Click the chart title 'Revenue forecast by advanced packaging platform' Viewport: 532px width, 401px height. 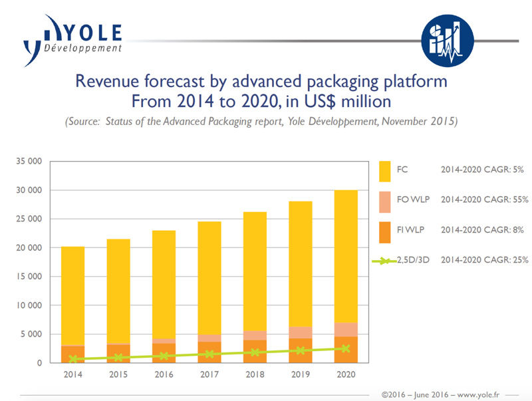point(261,82)
